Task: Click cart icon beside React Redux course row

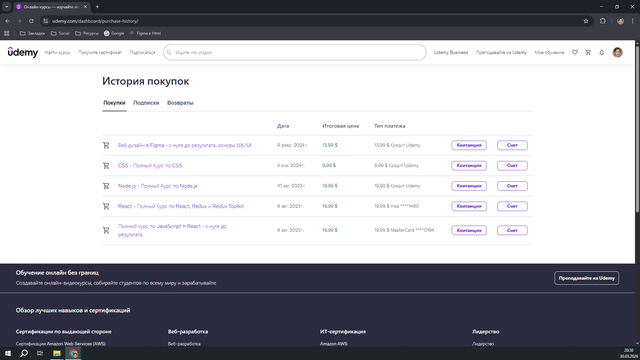Action: pos(106,207)
